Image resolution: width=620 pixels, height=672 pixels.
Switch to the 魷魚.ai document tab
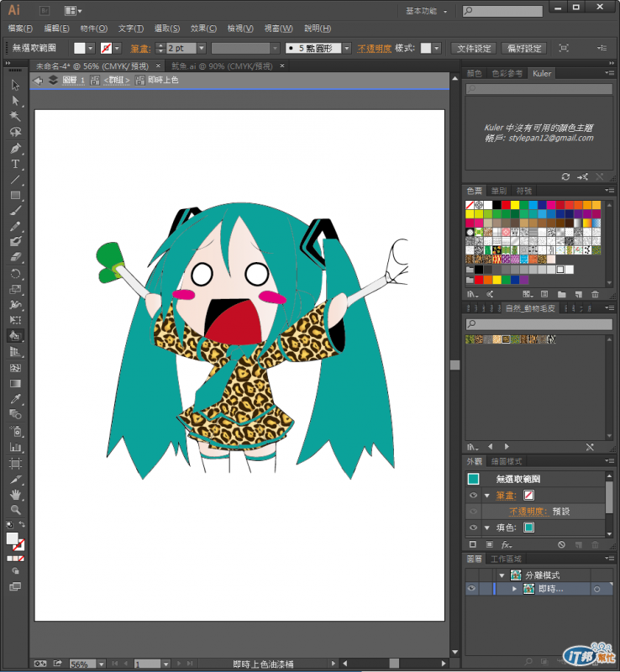[222, 66]
